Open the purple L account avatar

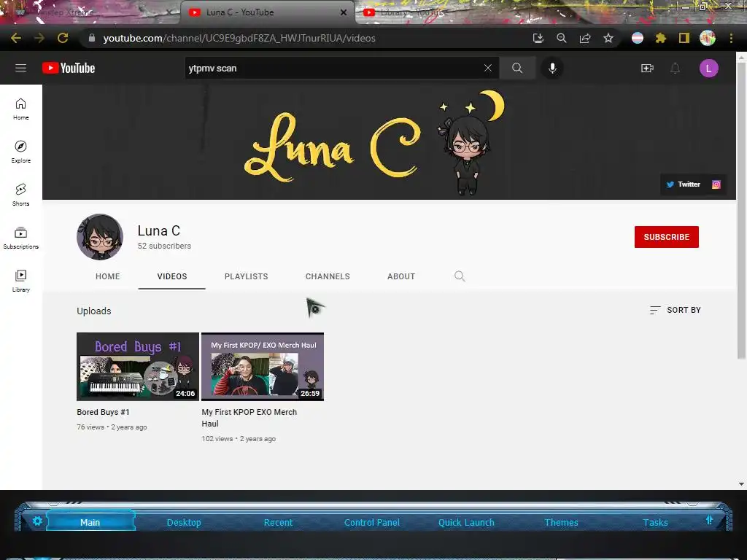pyautogui.click(x=708, y=68)
